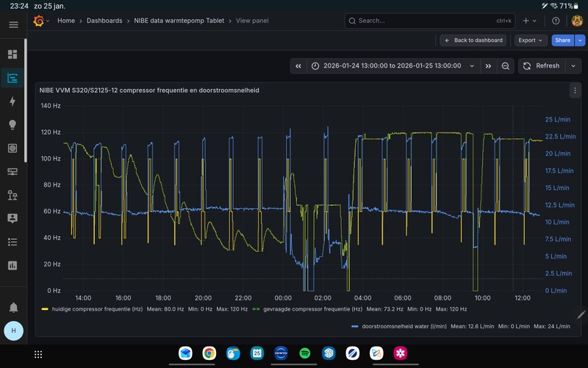Open the Export dropdown
The width and height of the screenshot is (588, 368).
coord(530,40)
